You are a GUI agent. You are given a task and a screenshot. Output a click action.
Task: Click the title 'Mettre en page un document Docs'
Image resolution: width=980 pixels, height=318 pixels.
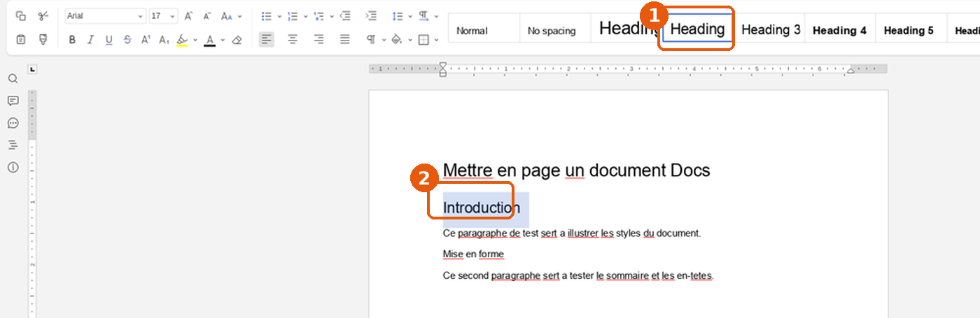tap(577, 170)
